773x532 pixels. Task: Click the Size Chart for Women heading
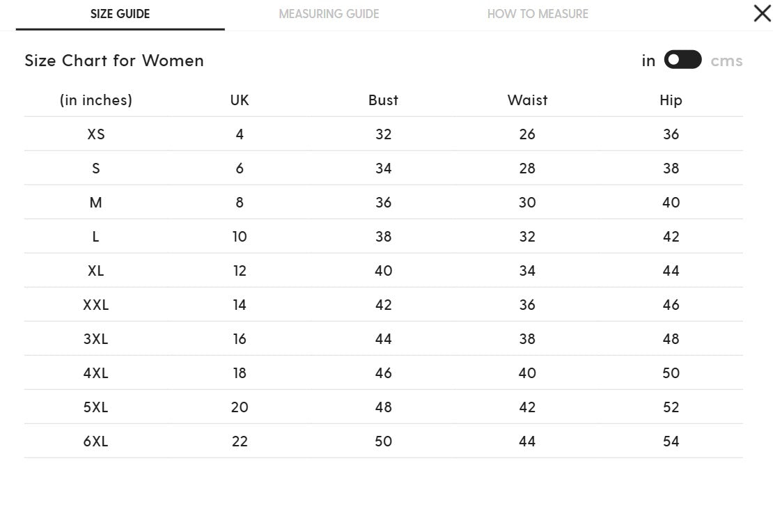click(x=114, y=61)
